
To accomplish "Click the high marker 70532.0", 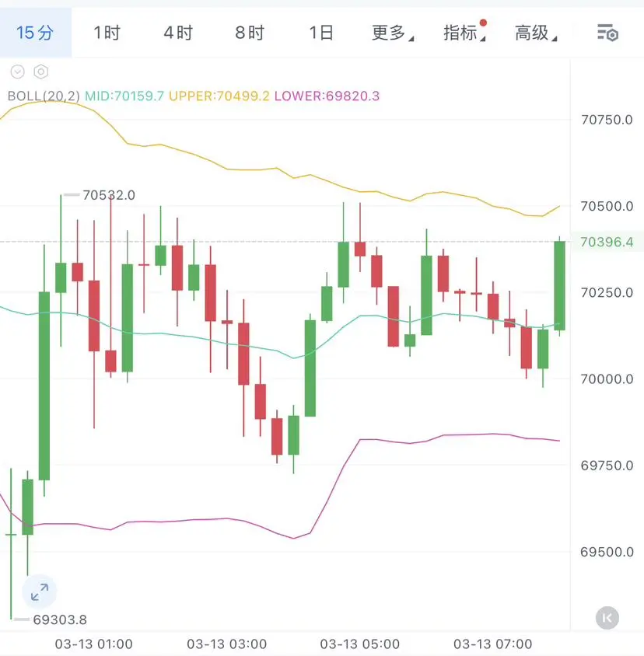I will click(x=109, y=195).
